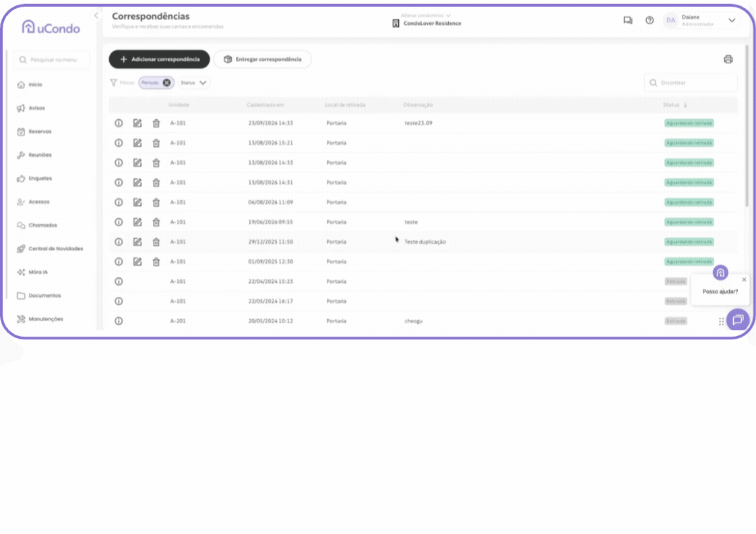This screenshot has width=756, height=534.
Task: Remove the Período filter chip
Action: [x=167, y=83]
